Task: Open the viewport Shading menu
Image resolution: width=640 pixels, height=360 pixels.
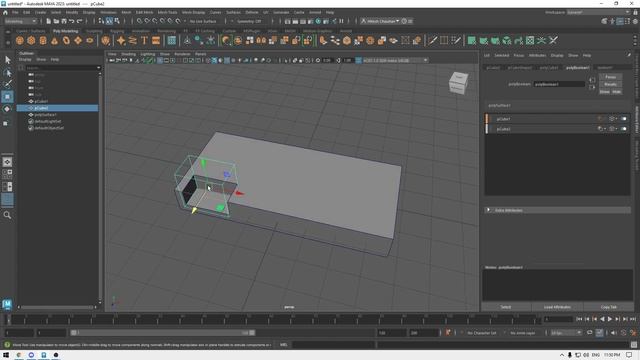Action: (128, 54)
